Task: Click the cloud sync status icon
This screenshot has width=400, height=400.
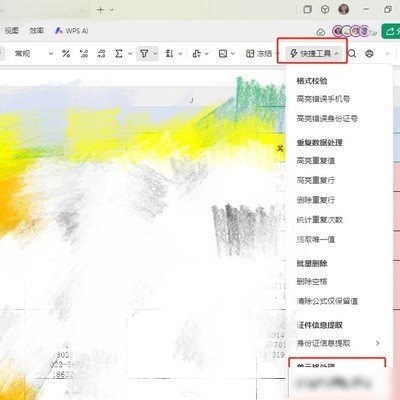Action: 321,32
